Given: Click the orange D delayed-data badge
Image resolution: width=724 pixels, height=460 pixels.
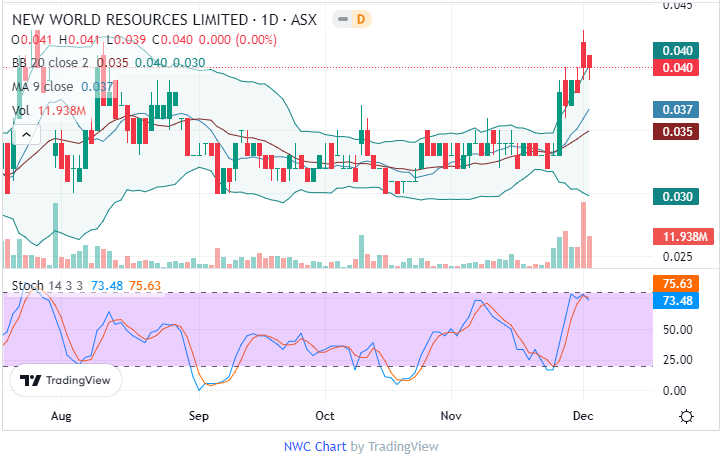Looking at the screenshot, I should 360,19.
